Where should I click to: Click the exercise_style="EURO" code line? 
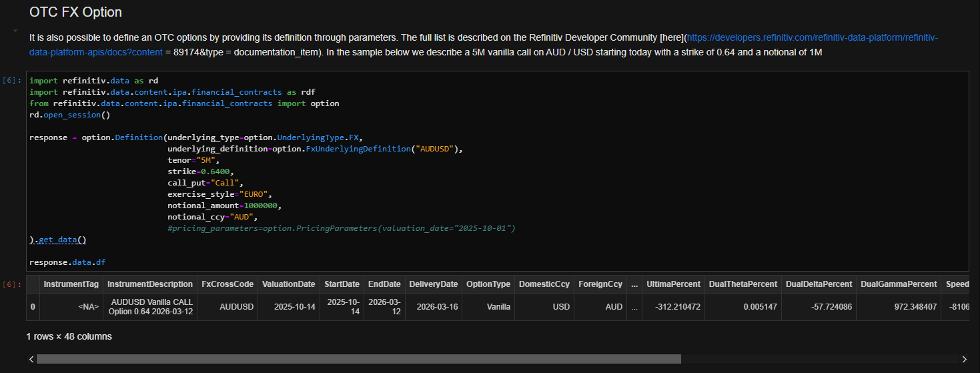point(219,194)
